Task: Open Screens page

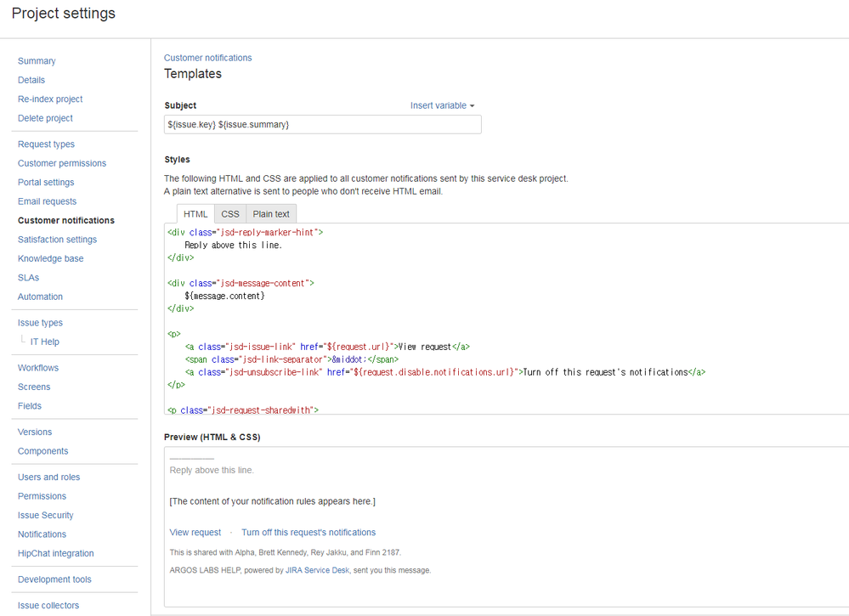Action: (x=34, y=387)
